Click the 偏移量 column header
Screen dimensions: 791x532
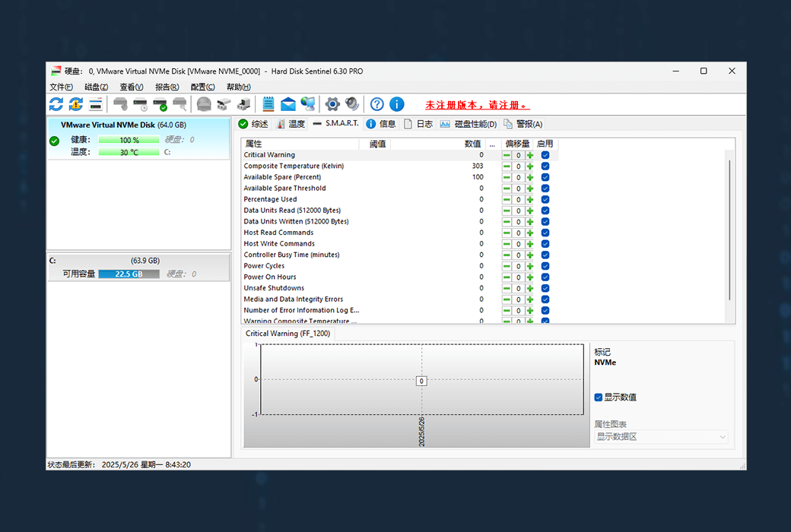pos(517,144)
